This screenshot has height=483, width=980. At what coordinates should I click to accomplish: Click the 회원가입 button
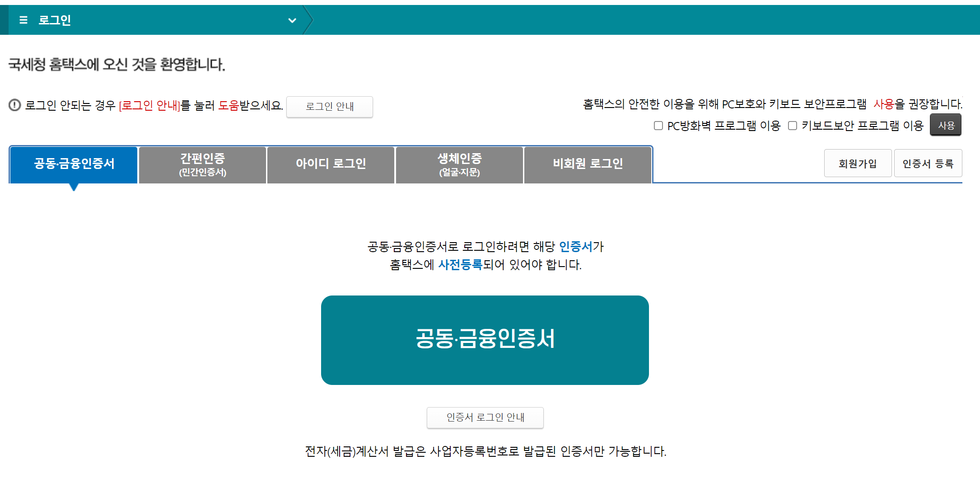(858, 163)
